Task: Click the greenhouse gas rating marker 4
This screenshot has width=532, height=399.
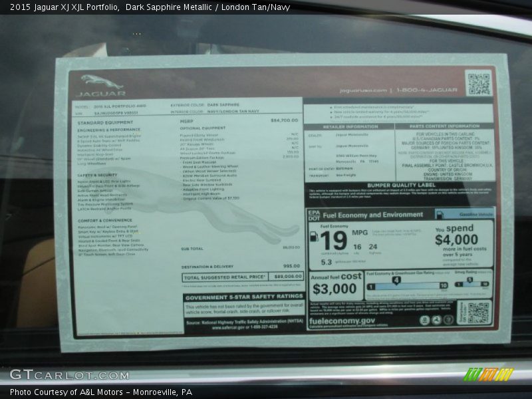Action: [x=396, y=281]
